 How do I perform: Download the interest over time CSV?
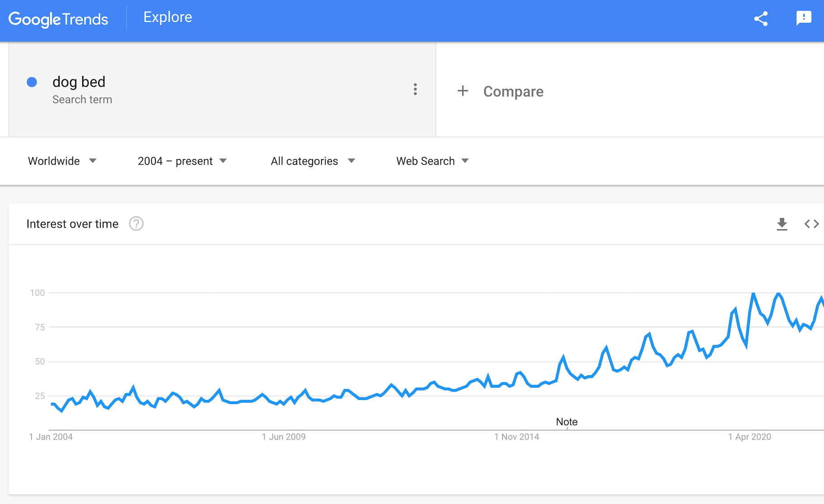point(782,224)
